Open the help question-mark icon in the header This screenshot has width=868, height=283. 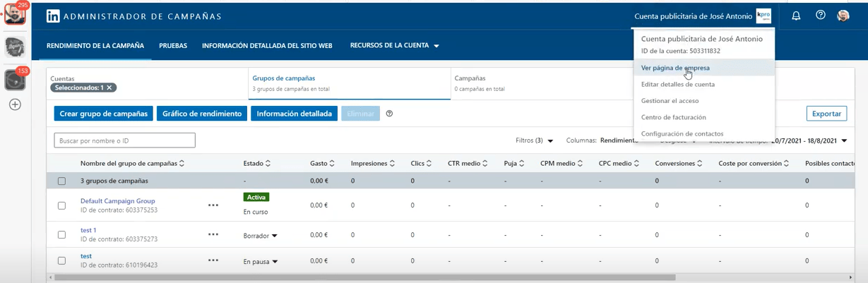click(820, 16)
